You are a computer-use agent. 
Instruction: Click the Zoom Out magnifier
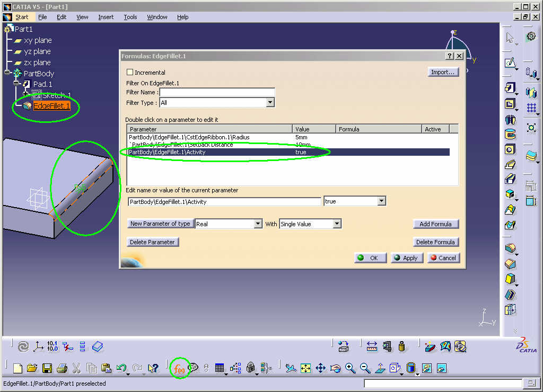coord(365,368)
